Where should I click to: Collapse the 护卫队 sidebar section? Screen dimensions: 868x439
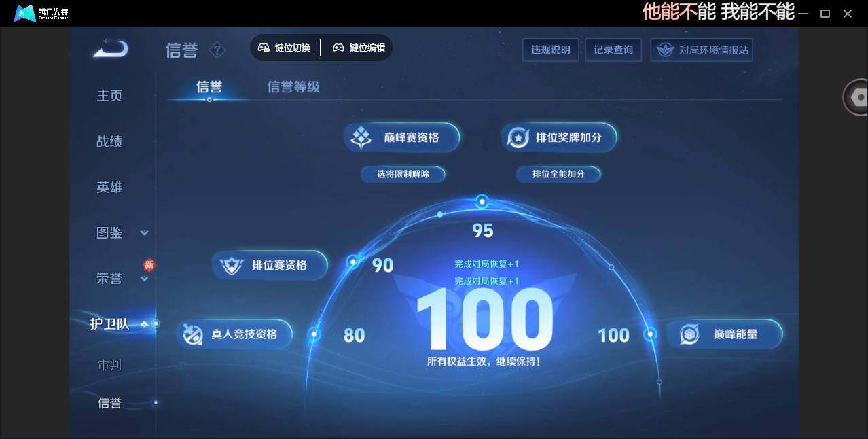[x=144, y=324]
